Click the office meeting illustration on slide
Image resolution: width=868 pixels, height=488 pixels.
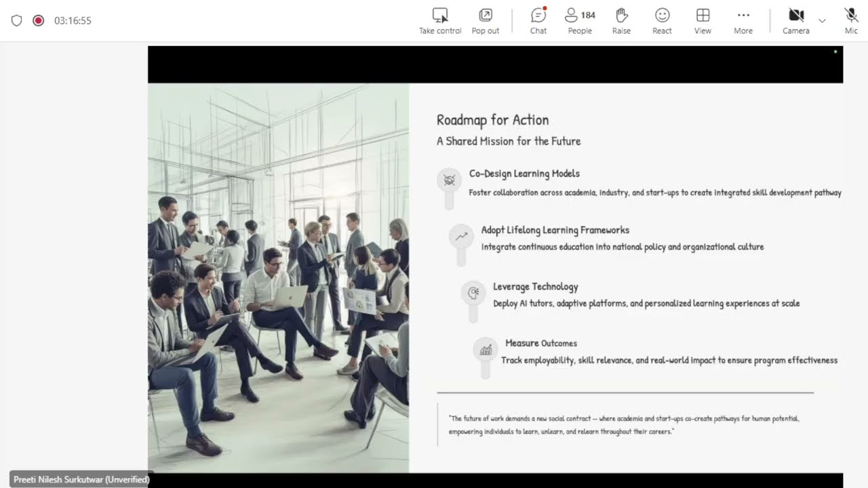click(x=279, y=278)
